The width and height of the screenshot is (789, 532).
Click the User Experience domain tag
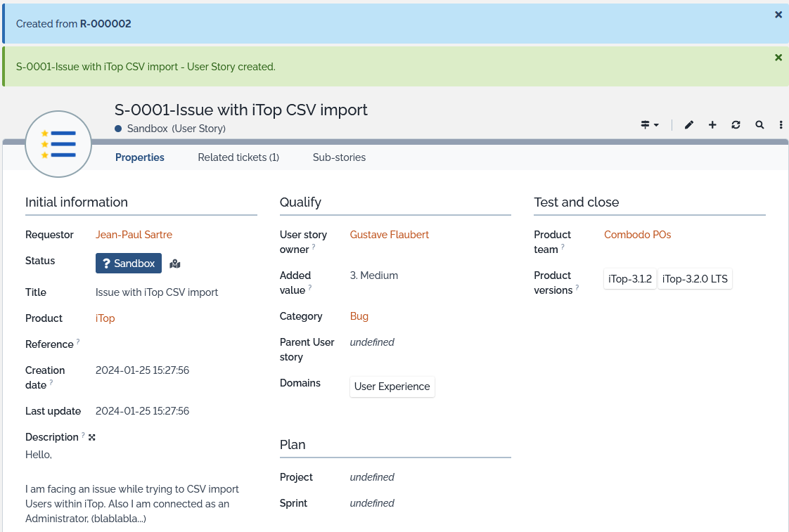(x=392, y=387)
